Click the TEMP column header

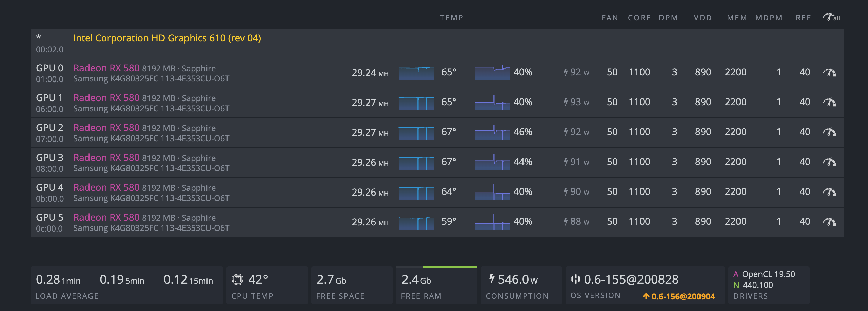tap(452, 18)
